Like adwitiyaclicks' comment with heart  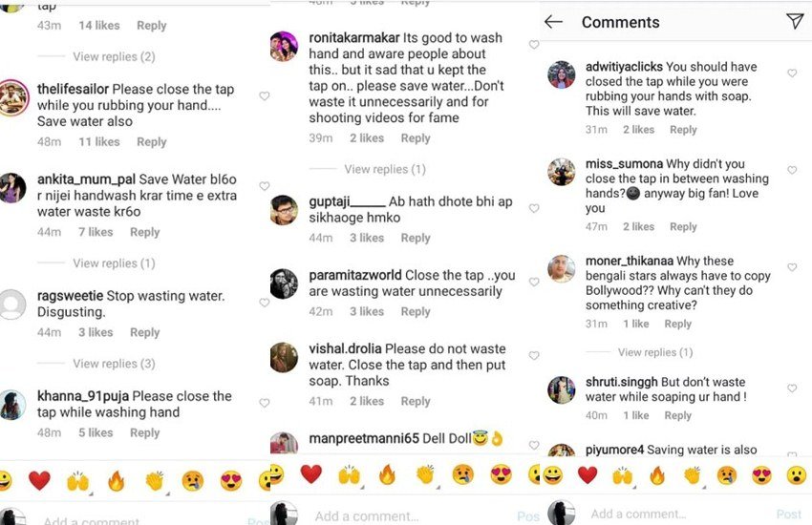click(792, 73)
